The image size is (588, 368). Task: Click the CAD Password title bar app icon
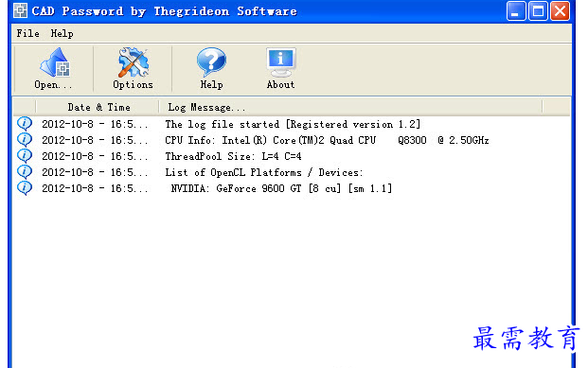(x=20, y=10)
